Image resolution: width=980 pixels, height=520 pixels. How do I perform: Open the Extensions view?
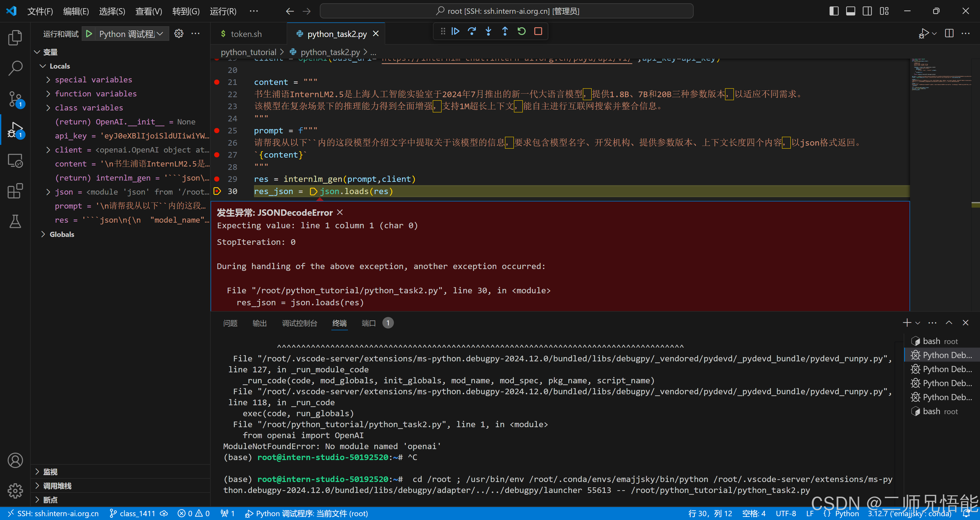pyautogui.click(x=15, y=191)
